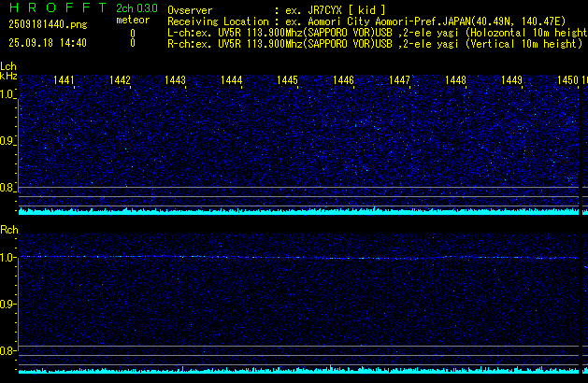Click the 1449 time tick label
This screenshot has width=588, height=383.
511,81
